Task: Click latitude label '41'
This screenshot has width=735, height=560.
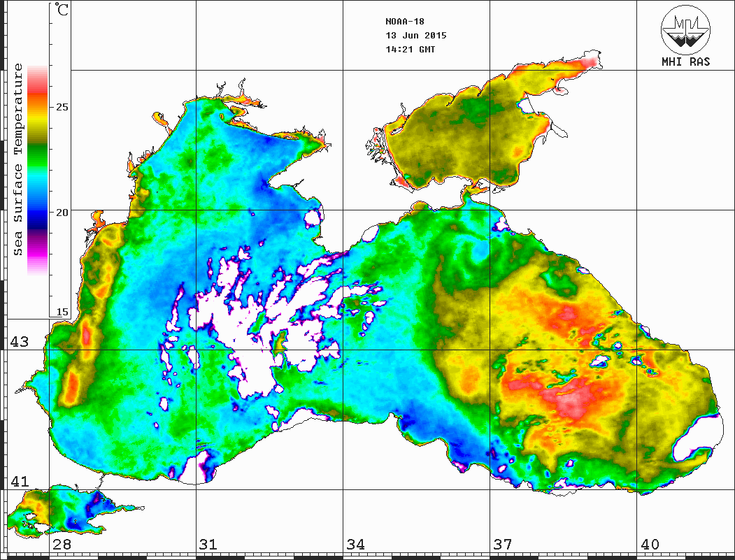Action: click(x=19, y=481)
